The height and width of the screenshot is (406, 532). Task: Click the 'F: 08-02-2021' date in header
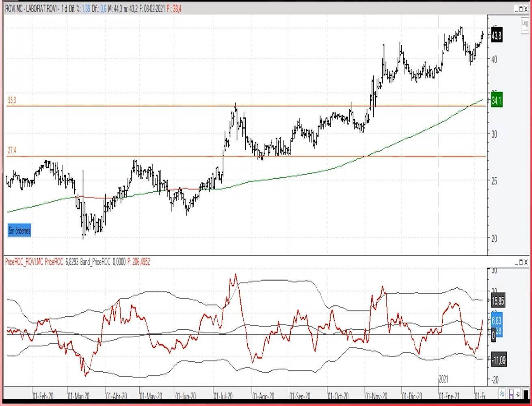[x=152, y=9]
